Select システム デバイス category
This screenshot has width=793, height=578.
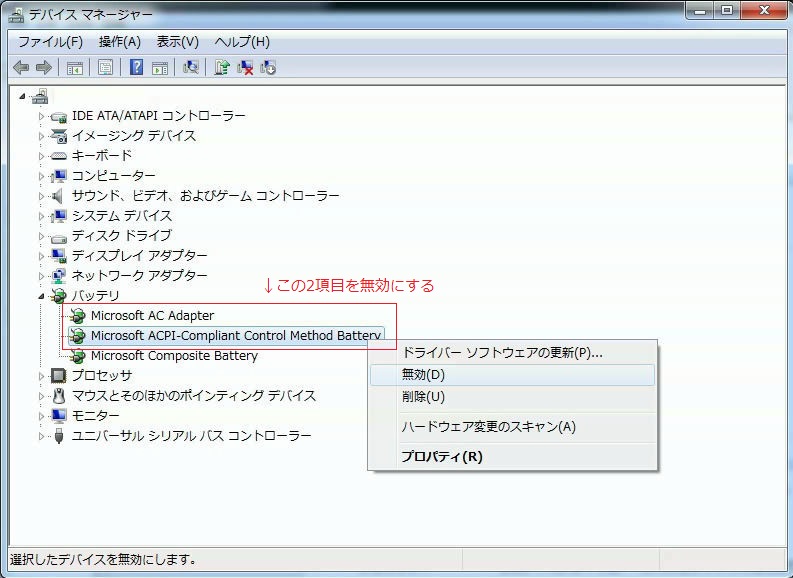coord(121,215)
